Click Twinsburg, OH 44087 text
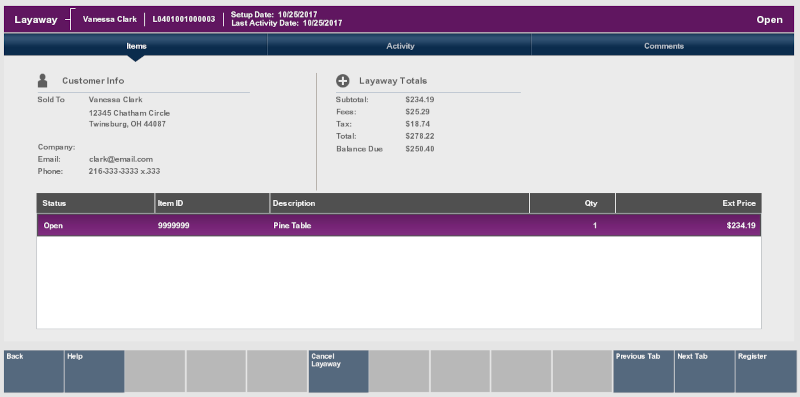Screen dimensions: 800x397 coord(127,124)
